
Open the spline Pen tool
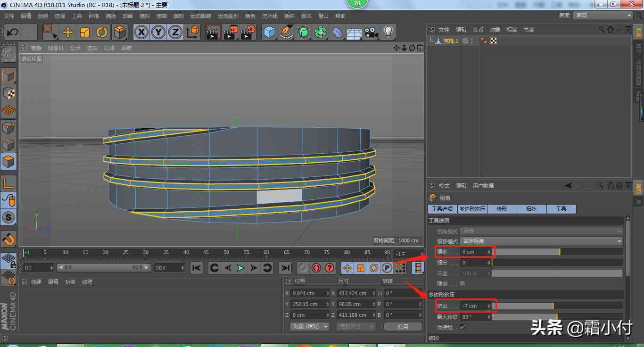[x=287, y=32]
